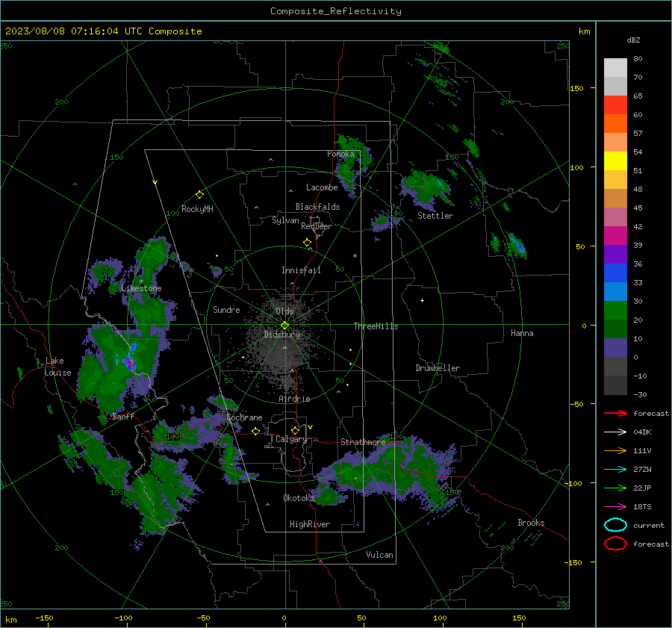The image size is (672, 628).
Task: Click the light gray 80 dBZ swatch
Action: 615,67
